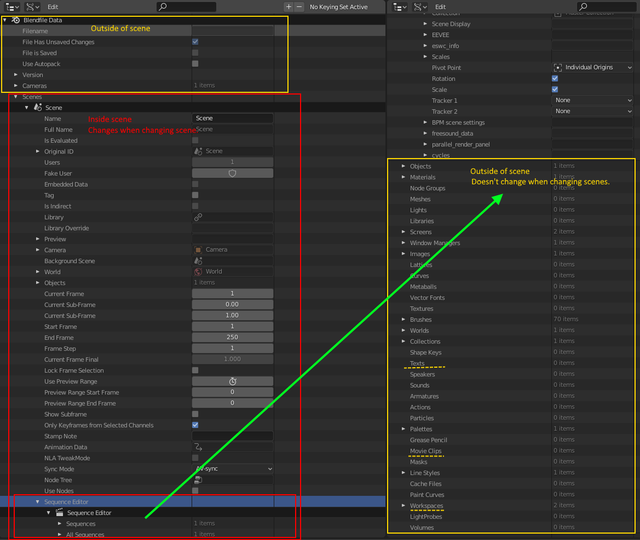Expand the Original ID row
Screen dimensions: 640x540
tap(38, 151)
